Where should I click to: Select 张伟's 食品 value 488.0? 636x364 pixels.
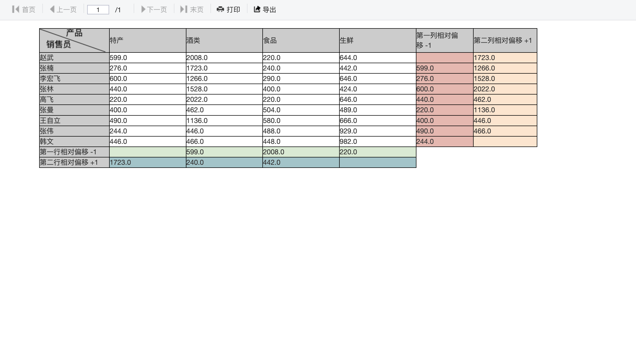pos(301,131)
